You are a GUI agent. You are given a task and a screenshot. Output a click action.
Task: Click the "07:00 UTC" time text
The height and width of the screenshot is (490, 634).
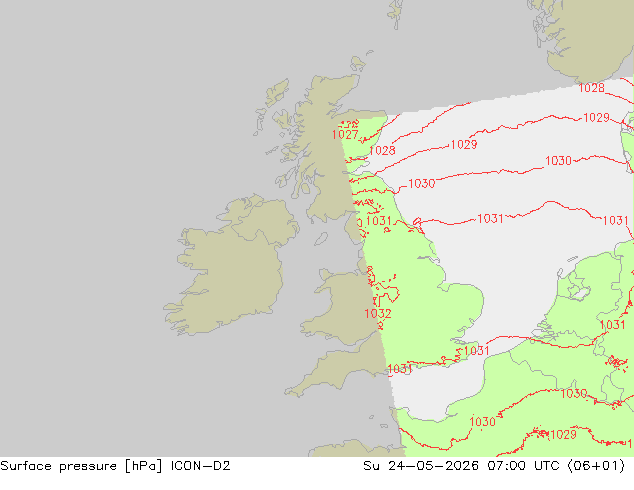click(523, 466)
